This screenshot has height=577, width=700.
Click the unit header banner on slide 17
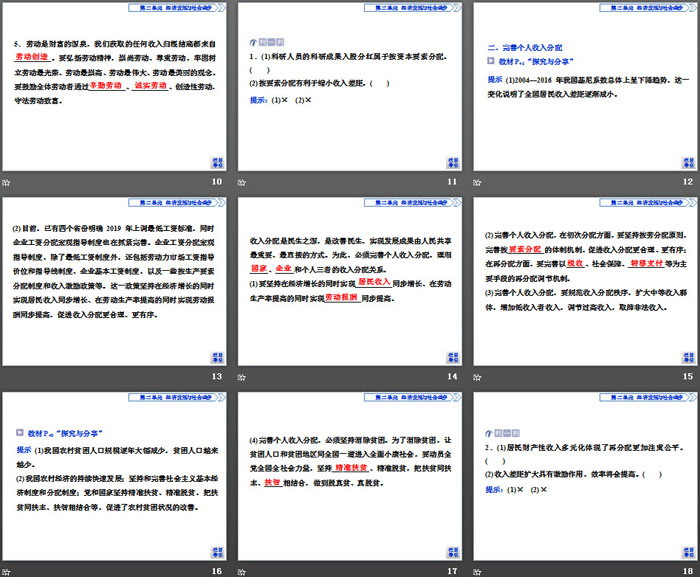click(x=412, y=397)
